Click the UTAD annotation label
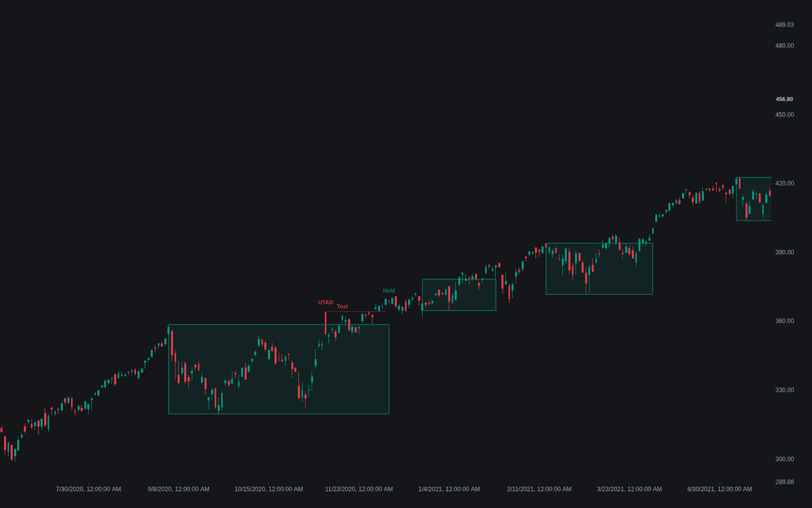 325,302
